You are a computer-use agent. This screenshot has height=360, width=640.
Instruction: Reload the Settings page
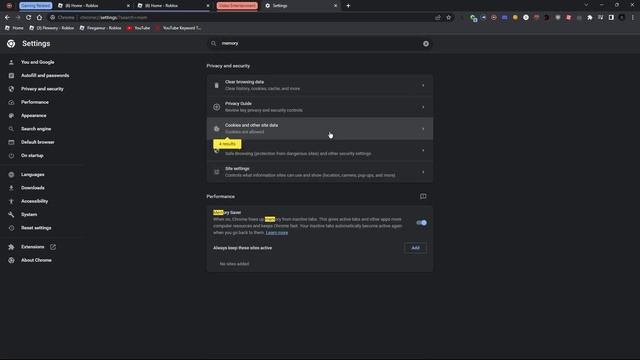[x=29, y=18]
